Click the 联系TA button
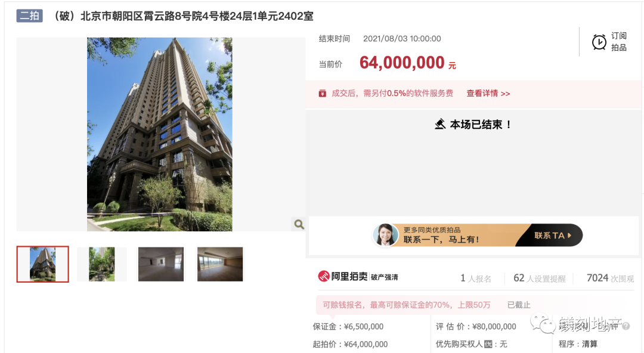 (552, 236)
